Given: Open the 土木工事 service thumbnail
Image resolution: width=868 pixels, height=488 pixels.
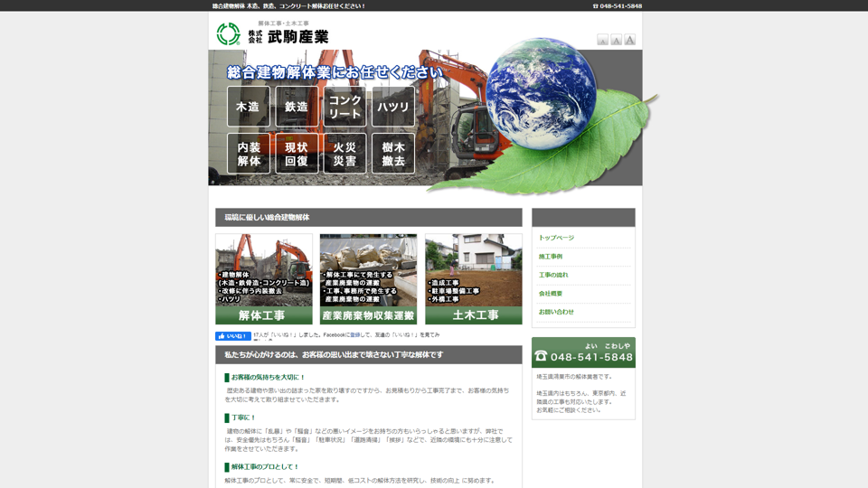Looking at the screenshot, I should click(x=474, y=278).
